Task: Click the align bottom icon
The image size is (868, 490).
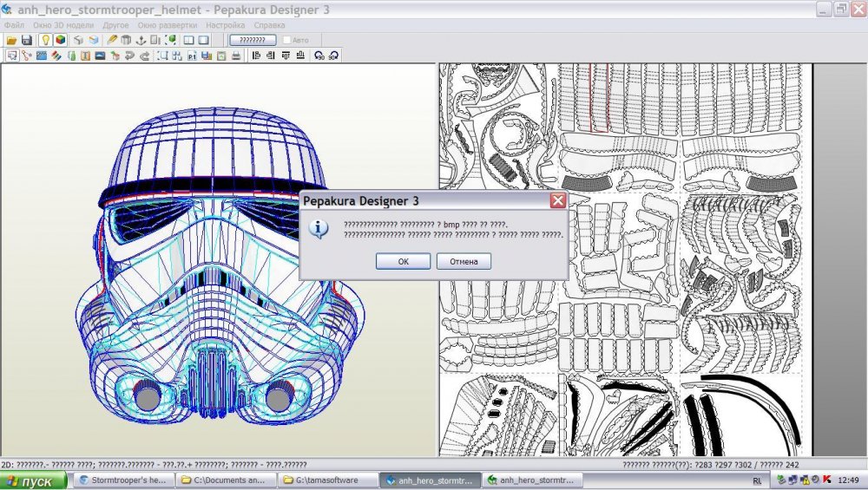Action: click(300, 56)
